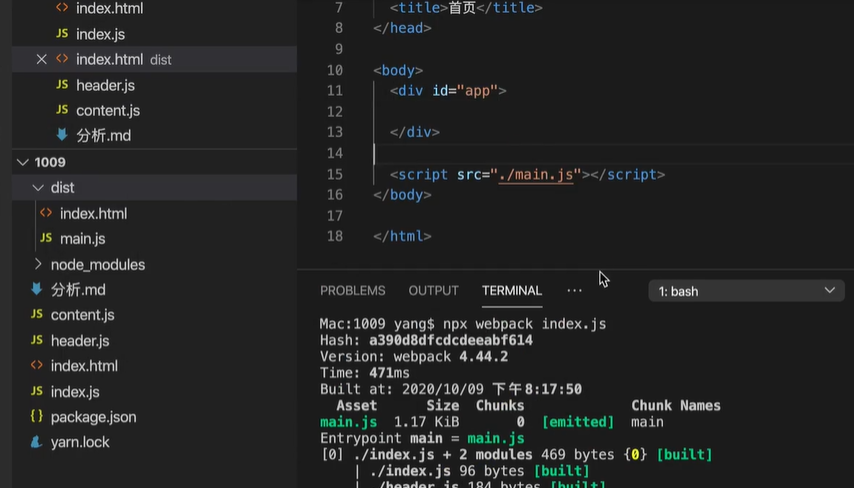This screenshot has height=488, width=854.
Task: Open package.json file
Action: point(93,417)
